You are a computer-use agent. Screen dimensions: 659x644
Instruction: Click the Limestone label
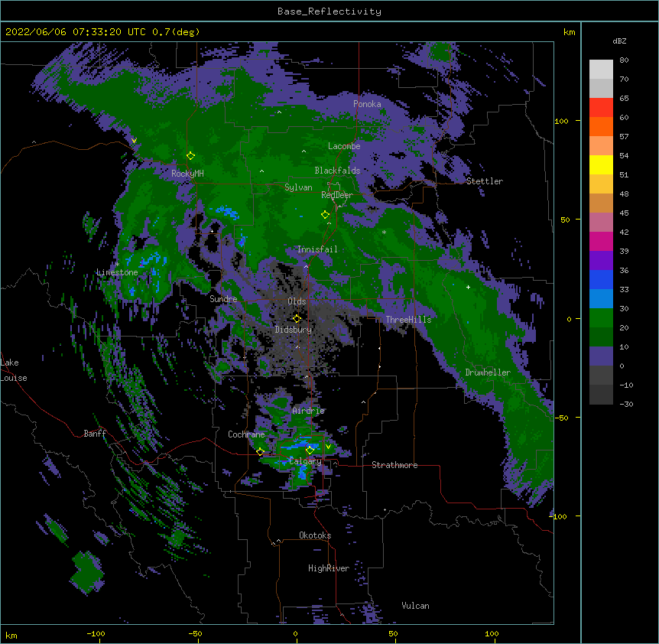[x=117, y=272]
